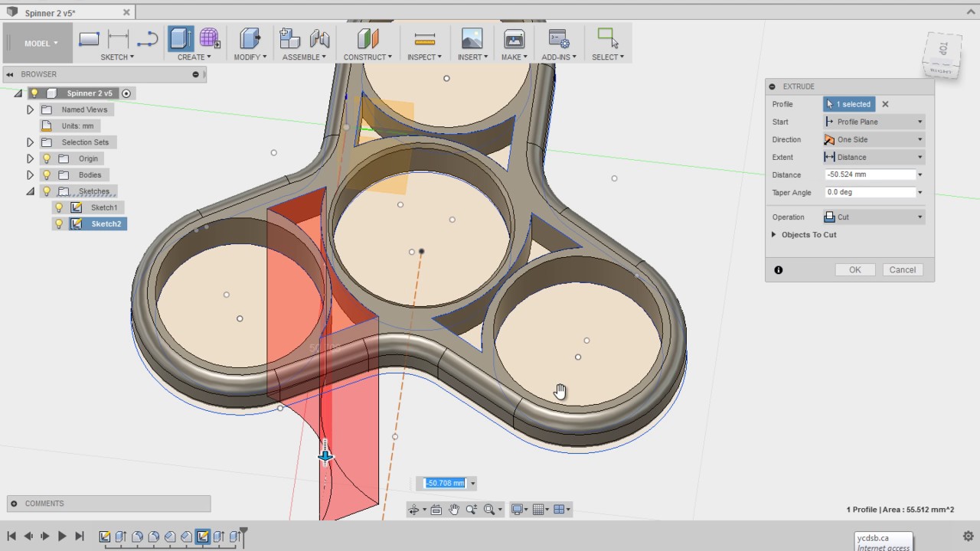Viewport: 980px width, 551px height.
Task: Open the Operation Cut dropdown
Action: (x=874, y=217)
